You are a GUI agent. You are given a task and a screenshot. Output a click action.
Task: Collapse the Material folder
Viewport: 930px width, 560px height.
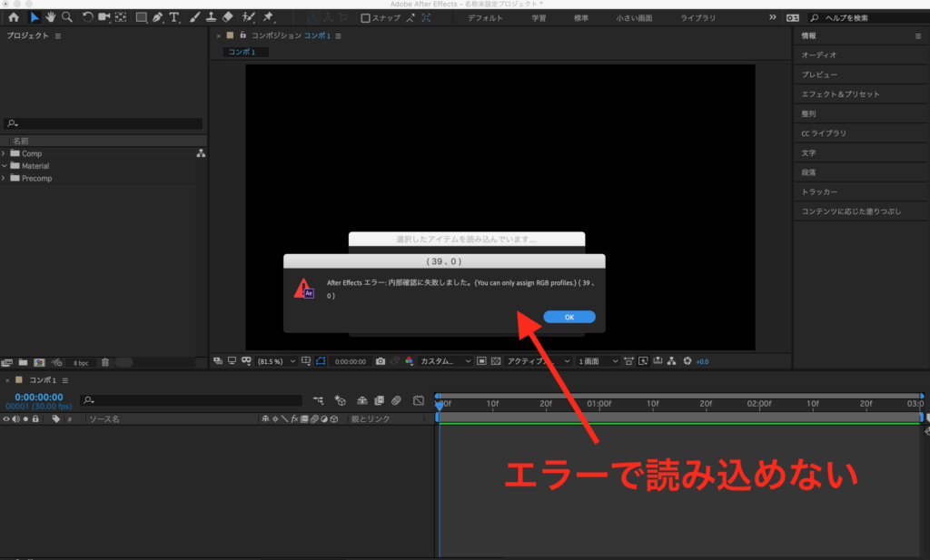tap(4, 166)
